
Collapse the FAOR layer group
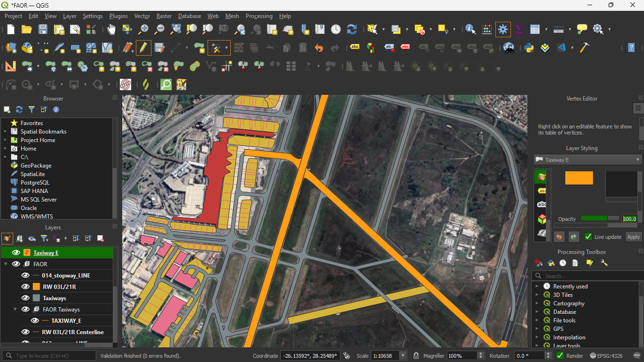click(x=6, y=264)
